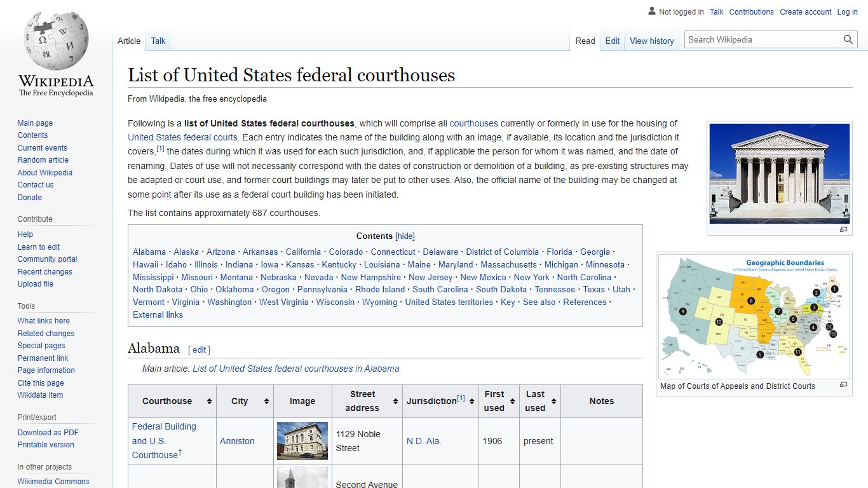Click the not-logged-in user icon

tap(651, 11)
